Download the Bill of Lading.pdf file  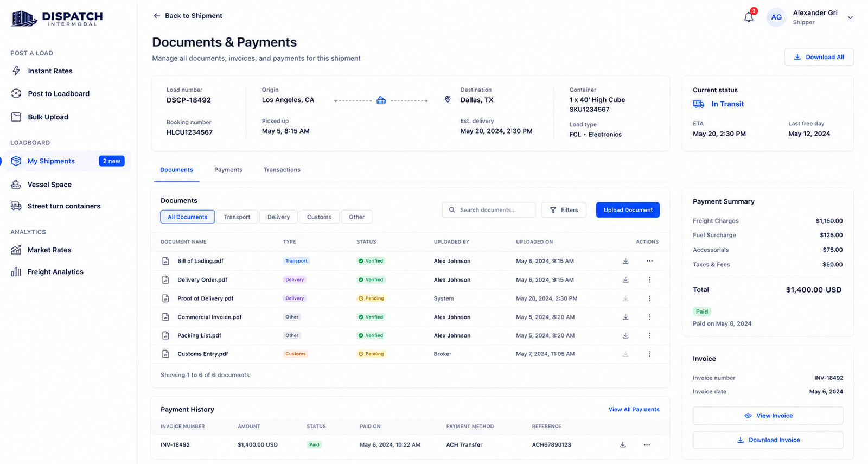(626, 261)
